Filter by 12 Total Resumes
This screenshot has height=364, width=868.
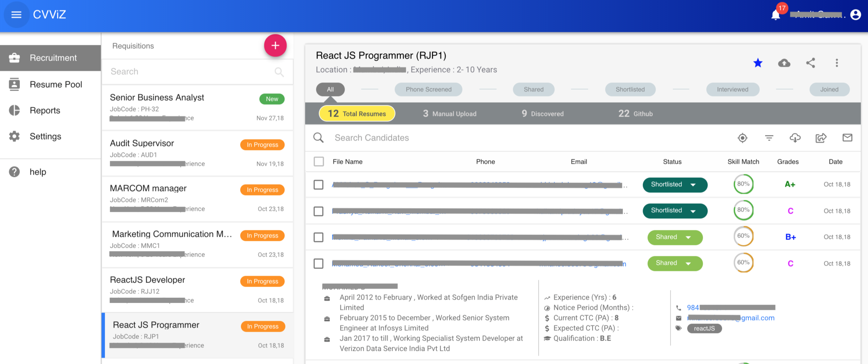[357, 113]
